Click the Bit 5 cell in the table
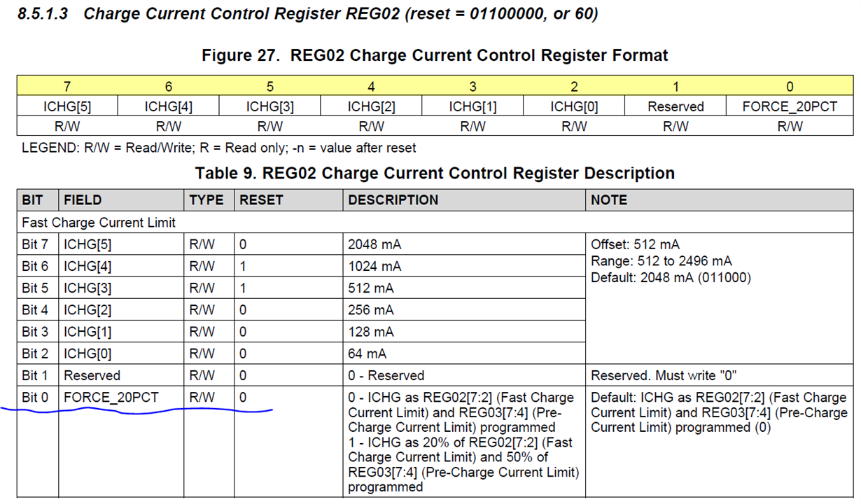861x504 pixels. click(x=38, y=288)
